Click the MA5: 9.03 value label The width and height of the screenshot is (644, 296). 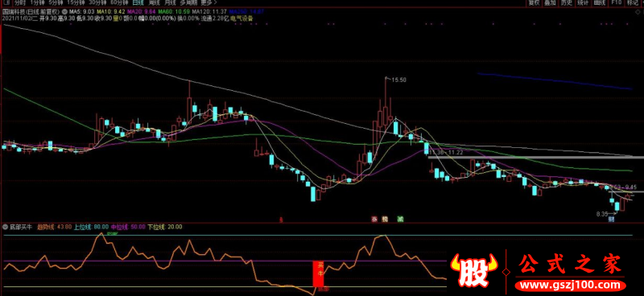pos(82,11)
